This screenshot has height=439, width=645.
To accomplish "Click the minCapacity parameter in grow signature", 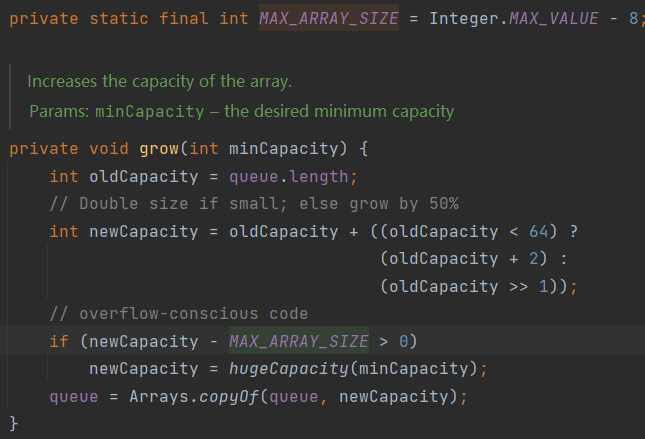I will (283, 149).
